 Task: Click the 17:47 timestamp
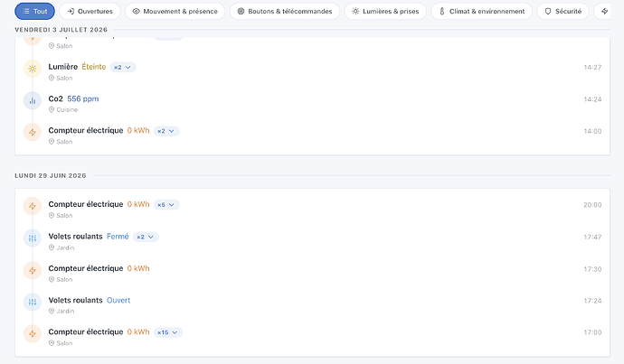tap(592, 238)
